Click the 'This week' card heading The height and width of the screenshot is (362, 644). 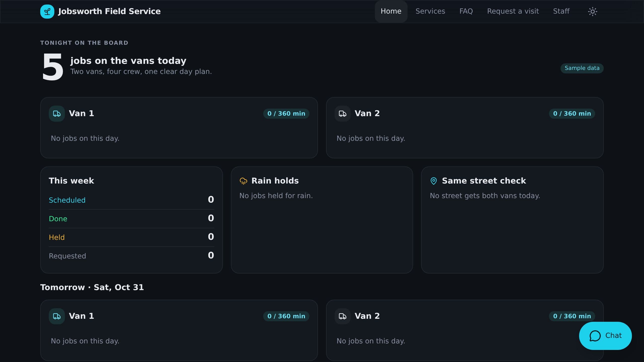tap(71, 181)
